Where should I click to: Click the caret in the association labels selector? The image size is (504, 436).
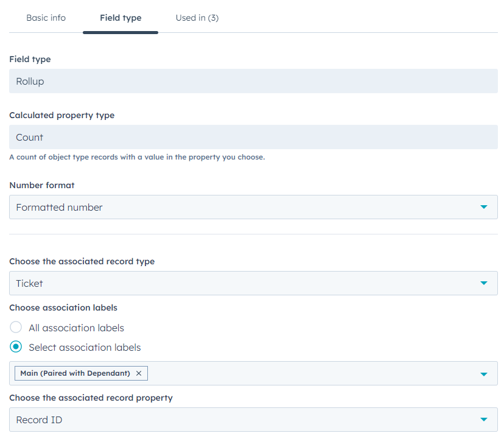click(x=484, y=374)
